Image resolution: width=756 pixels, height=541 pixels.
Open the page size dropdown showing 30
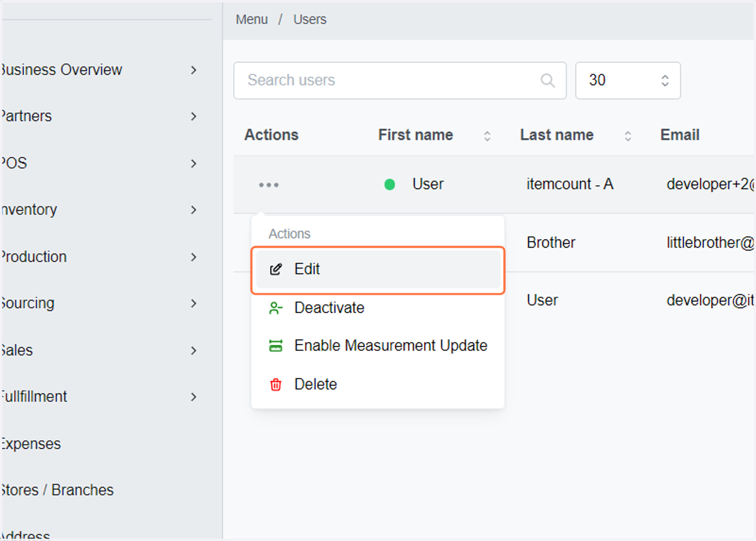(x=628, y=81)
